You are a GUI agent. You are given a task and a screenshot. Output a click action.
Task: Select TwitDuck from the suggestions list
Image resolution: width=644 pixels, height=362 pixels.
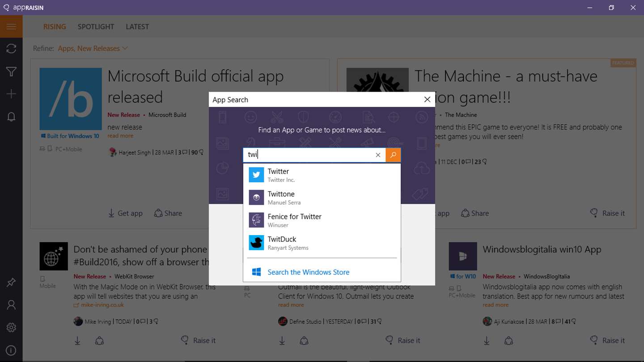click(x=322, y=243)
